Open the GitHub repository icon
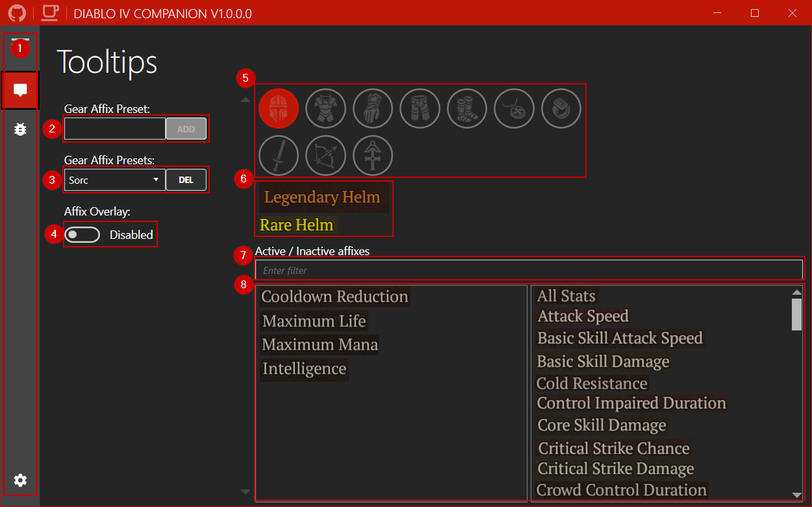This screenshot has width=812, height=507. (x=17, y=13)
